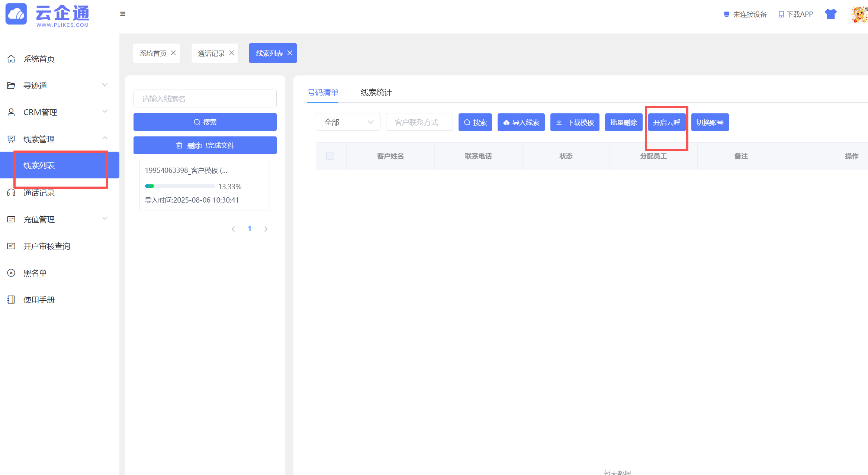Viewport: 868px width, 475px height.
Task: Open 黑名单 from the sidebar
Action: [35, 273]
